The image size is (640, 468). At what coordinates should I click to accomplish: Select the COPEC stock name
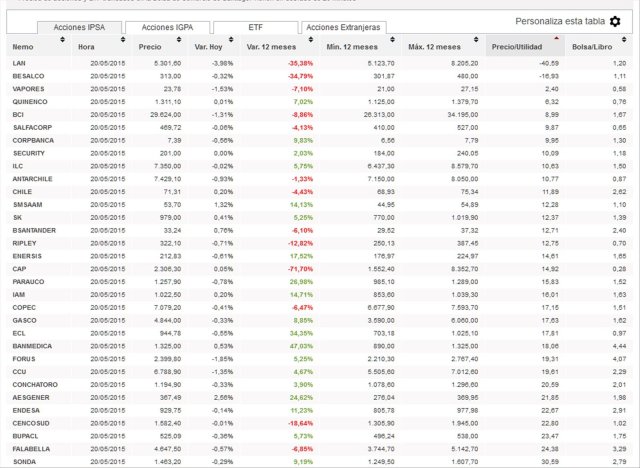click(24, 307)
